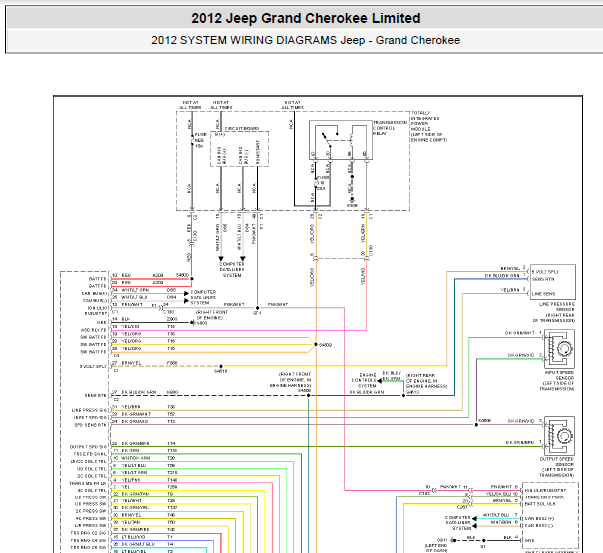The width and height of the screenshot is (603, 553).
Task: Click the 'OUTPUT SPD SIG' pin label
Action: [88, 447]
